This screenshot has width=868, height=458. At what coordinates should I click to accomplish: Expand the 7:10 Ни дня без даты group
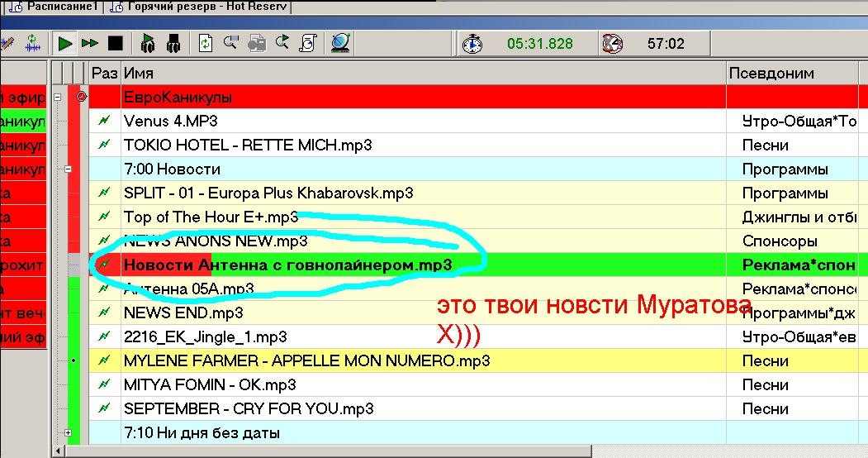click(x=69, y=432)
